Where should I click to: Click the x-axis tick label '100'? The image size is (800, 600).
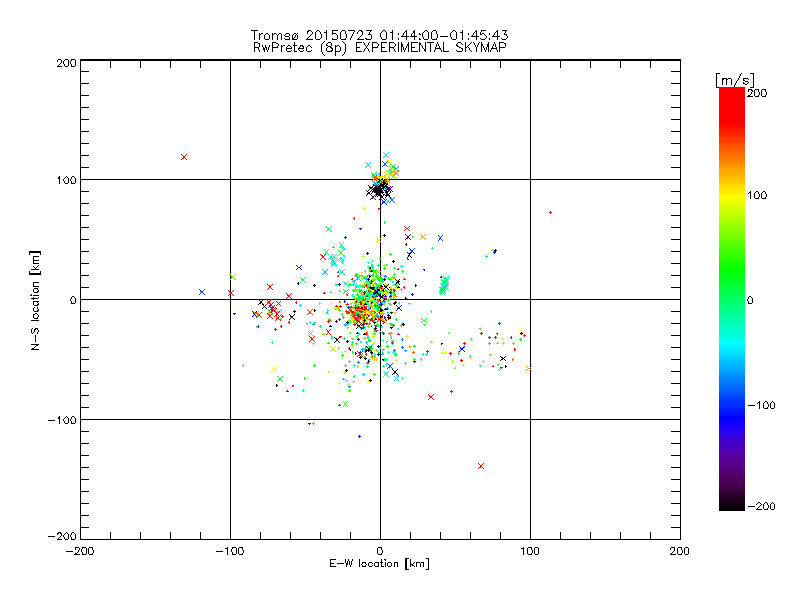pos(530,552)
